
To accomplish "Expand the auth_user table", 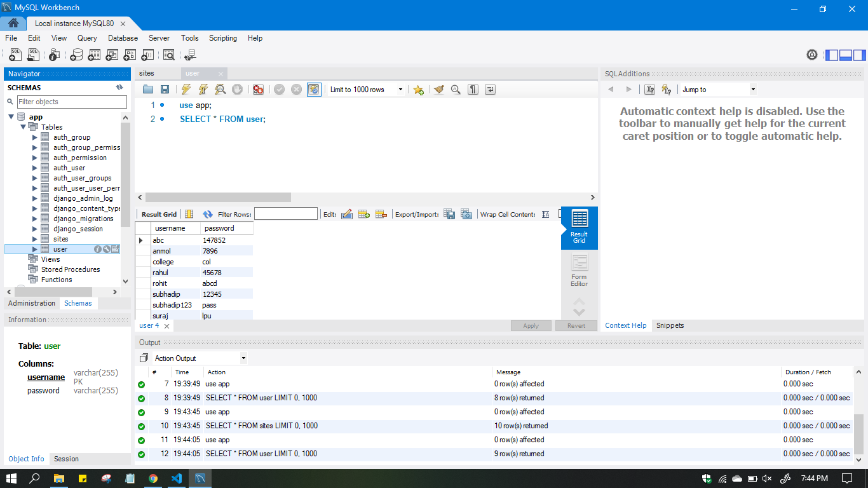I will click(x=35, y=168).
